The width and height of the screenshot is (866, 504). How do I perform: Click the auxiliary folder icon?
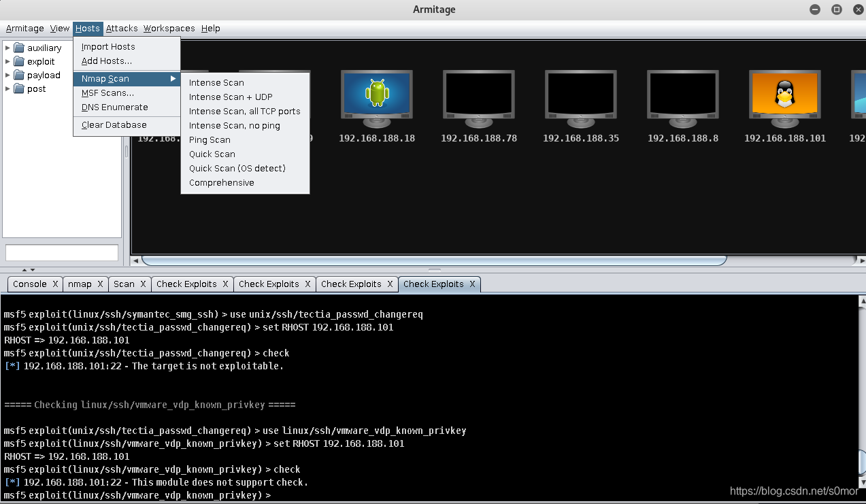(x=19, y=48)
